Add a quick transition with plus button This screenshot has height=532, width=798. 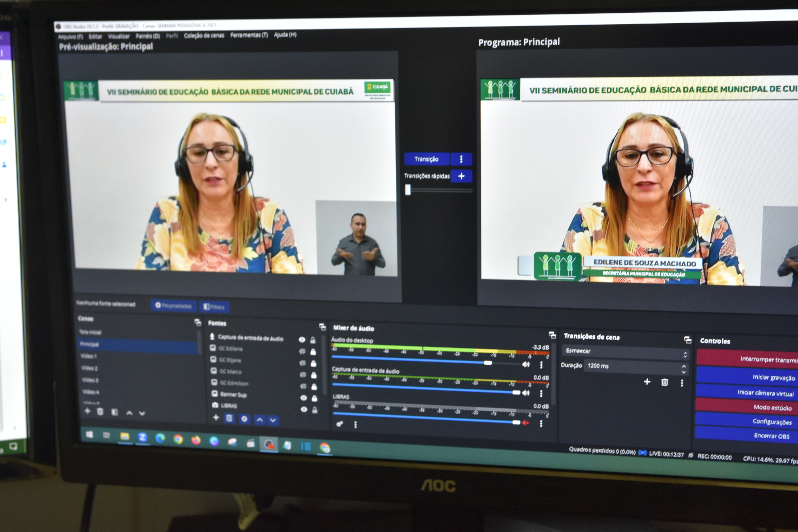461,176
